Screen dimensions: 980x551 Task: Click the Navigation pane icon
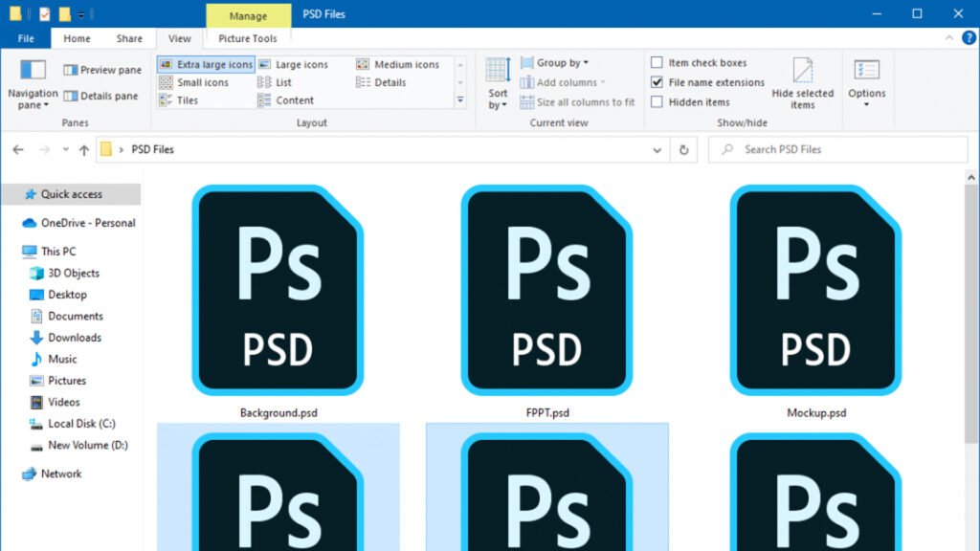(x=33, y=71)
